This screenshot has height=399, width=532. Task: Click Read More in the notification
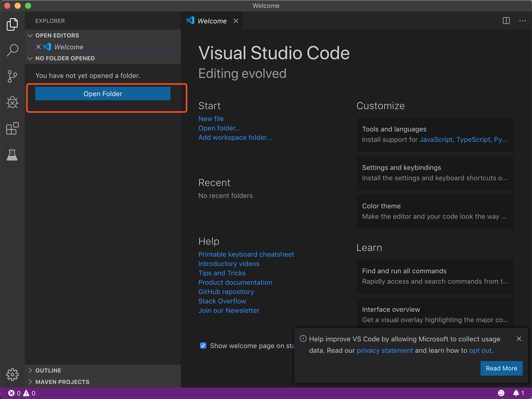501,368
